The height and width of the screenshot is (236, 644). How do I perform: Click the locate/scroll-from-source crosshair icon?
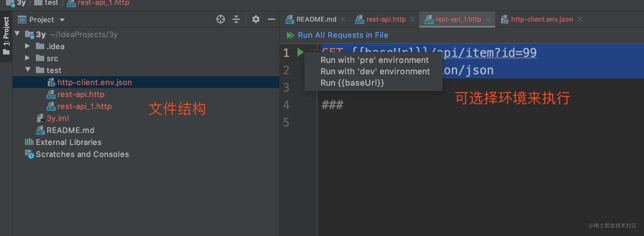pos(220,19)
